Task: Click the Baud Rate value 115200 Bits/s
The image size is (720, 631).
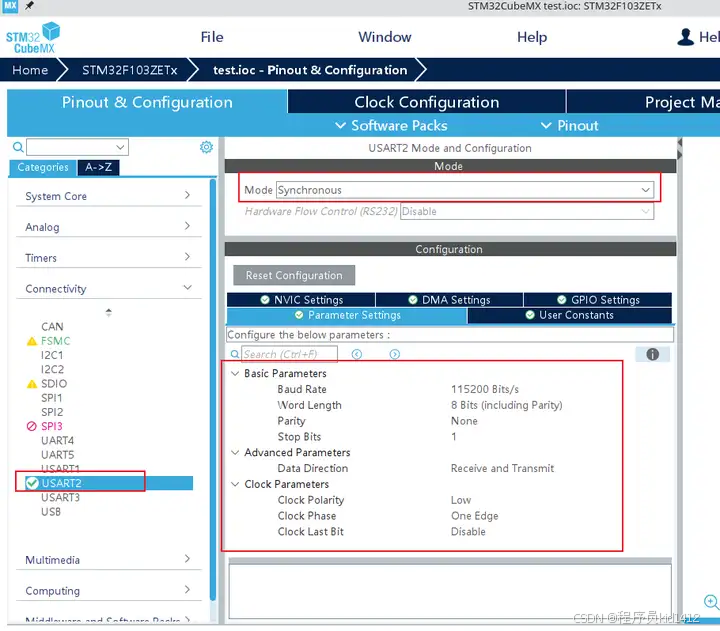Action: (485, 389)
